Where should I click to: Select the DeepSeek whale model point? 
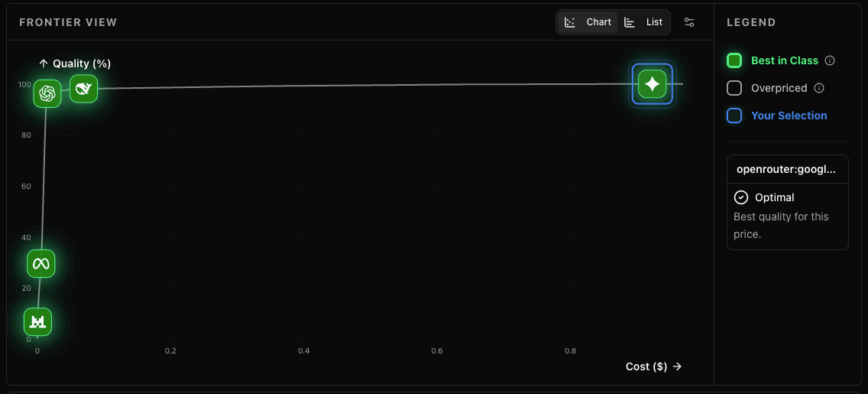click(x=83, y=88)
